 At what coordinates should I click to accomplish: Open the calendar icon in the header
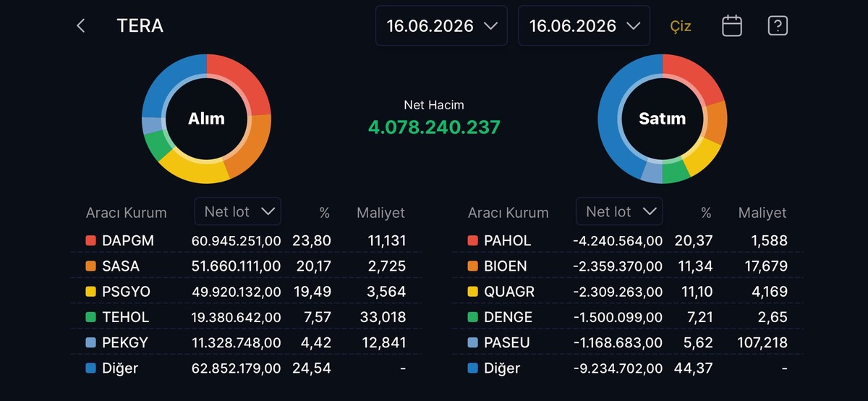732,26
